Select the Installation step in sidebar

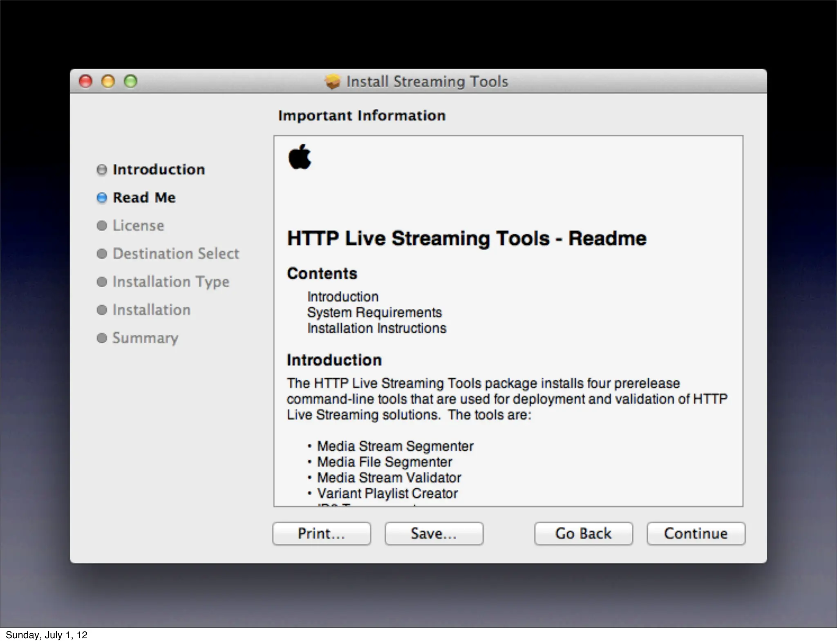click(x=151, y=310)
